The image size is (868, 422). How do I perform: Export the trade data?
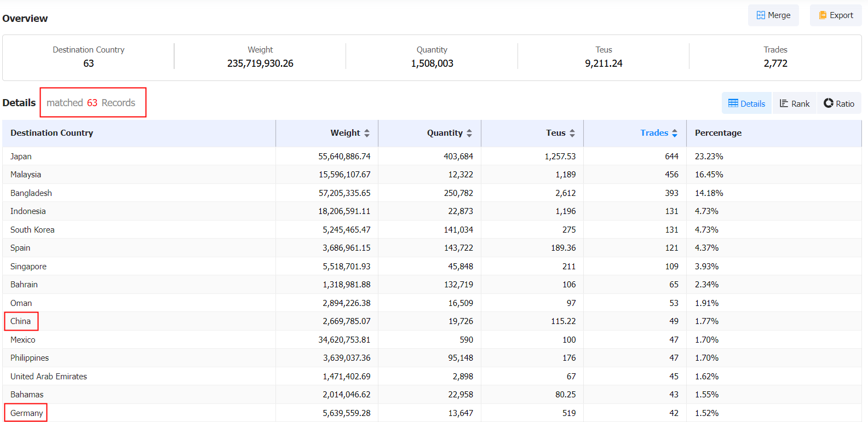point(836,15)
